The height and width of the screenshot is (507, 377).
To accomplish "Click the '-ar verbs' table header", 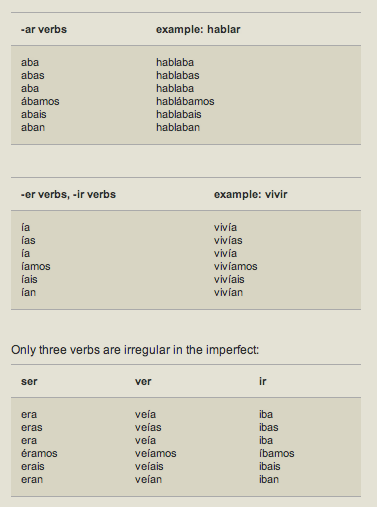I will pyautogui.click(x=44, y=29).
